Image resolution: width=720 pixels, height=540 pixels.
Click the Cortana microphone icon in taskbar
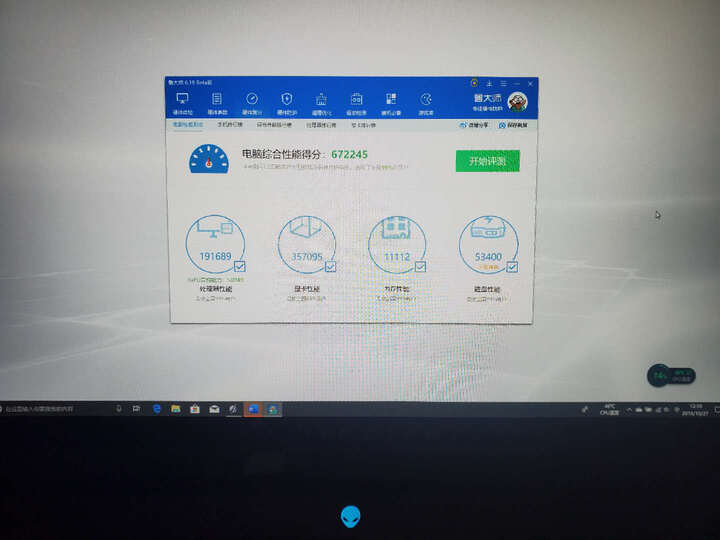point(118,409)
